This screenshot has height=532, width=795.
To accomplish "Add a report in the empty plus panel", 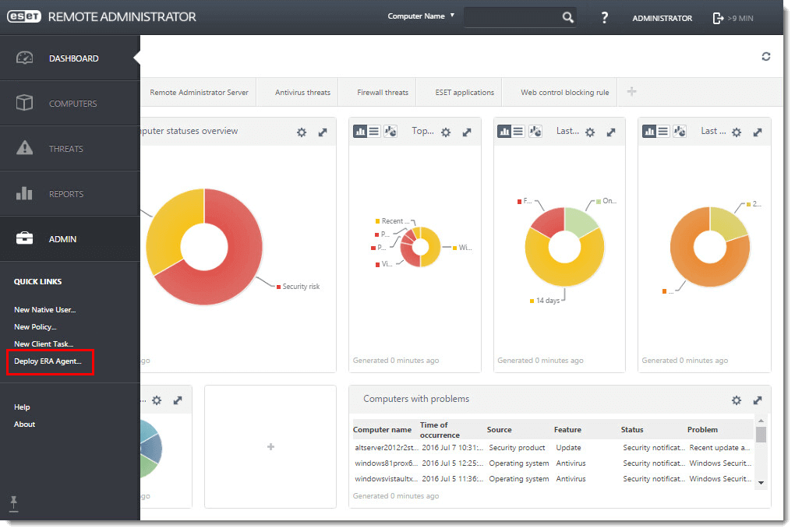I will click(270, 446).
